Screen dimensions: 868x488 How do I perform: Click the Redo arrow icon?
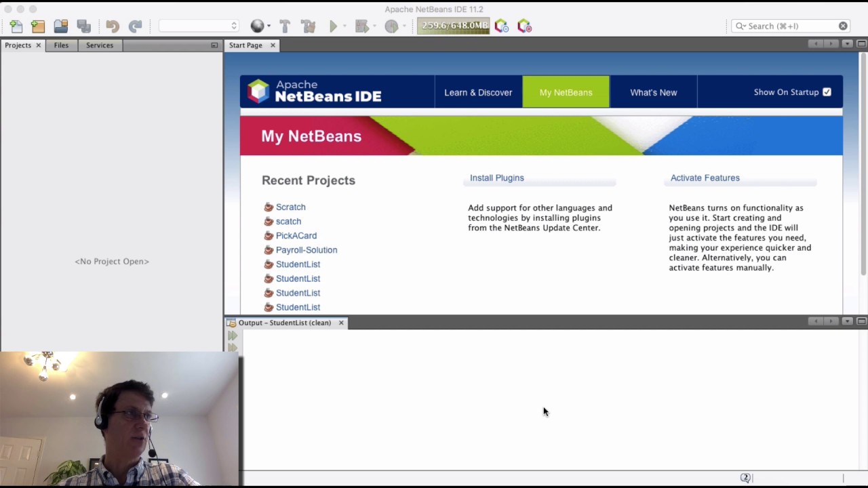(x=135, y=26)
